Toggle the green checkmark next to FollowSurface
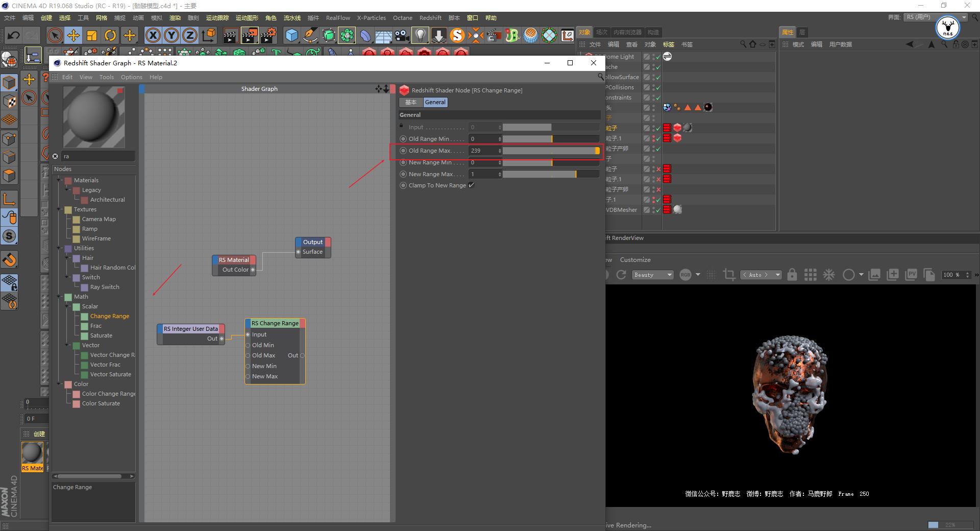The height and width of the screenshot is (531, 980). [658, 77]
